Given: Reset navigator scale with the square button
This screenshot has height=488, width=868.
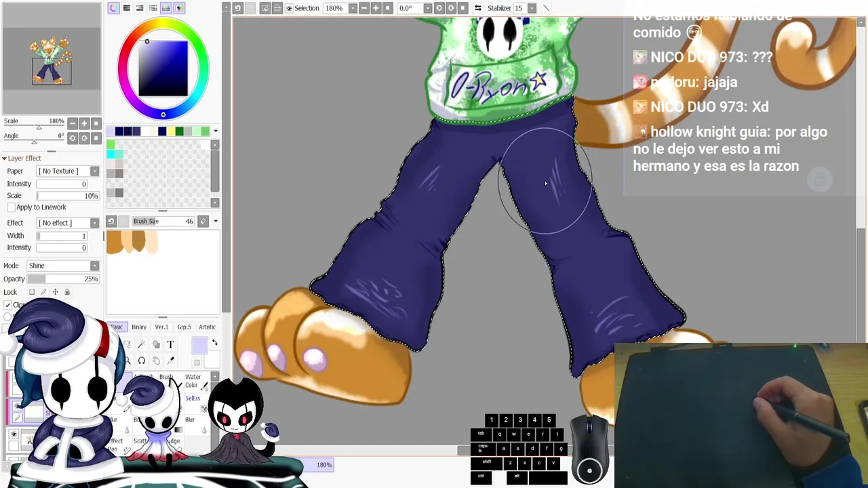Looking at the screenshot, I should 96,123.
